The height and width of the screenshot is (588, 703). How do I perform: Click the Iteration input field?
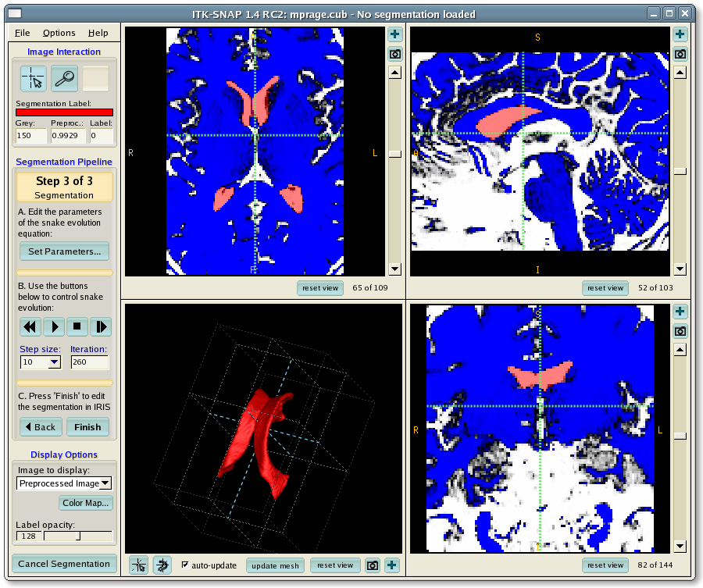point(89,362)
